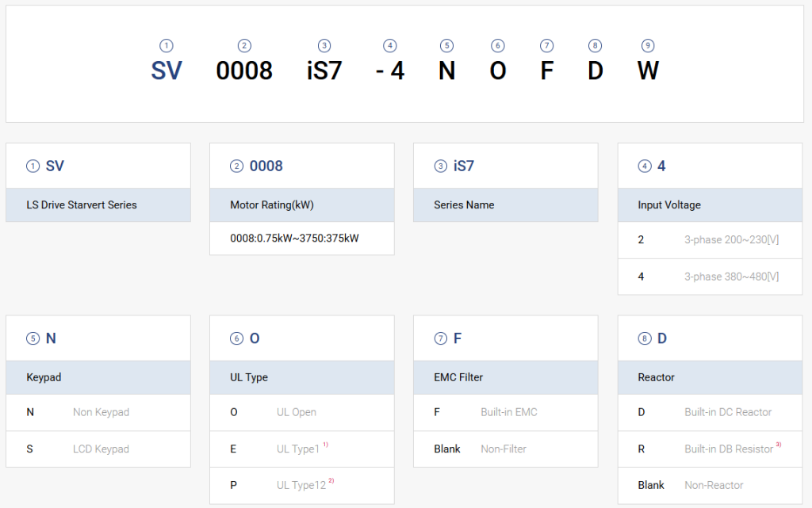Click the "UL Type12" description
This screenshot has height=508, width=812.
301,485
